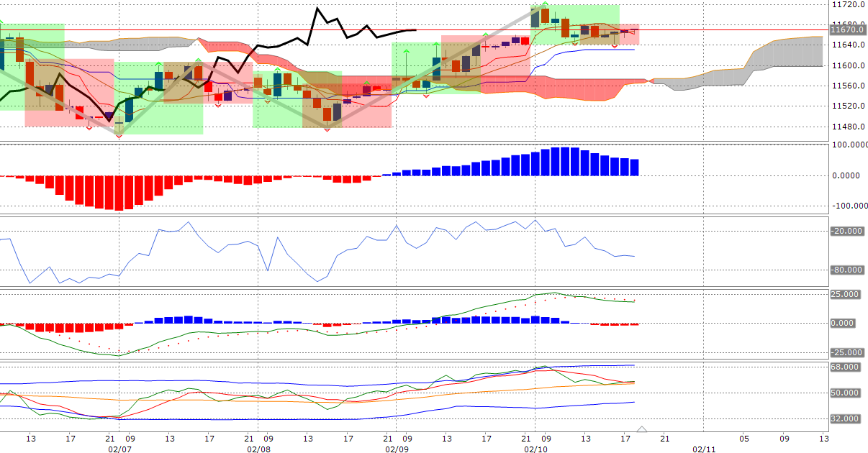Click red down fractal arrow below lowest candle

click(x=119, y=135)
